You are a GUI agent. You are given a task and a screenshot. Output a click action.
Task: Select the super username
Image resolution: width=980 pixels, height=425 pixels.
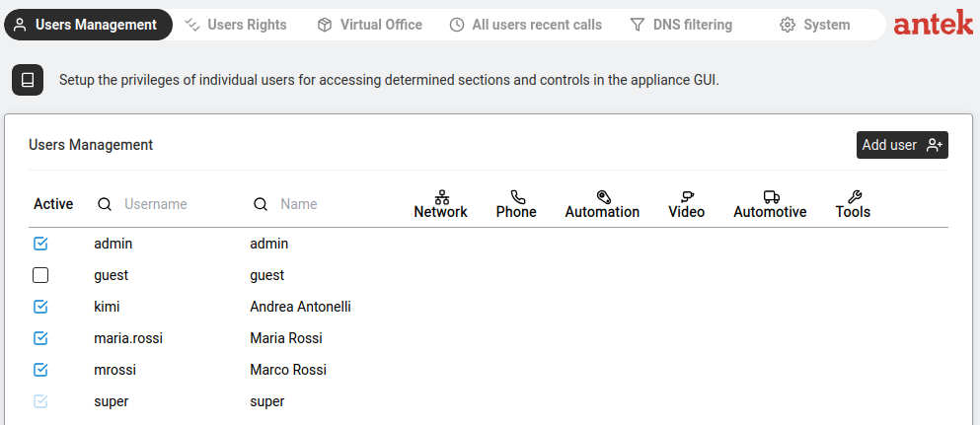point(112,401)
